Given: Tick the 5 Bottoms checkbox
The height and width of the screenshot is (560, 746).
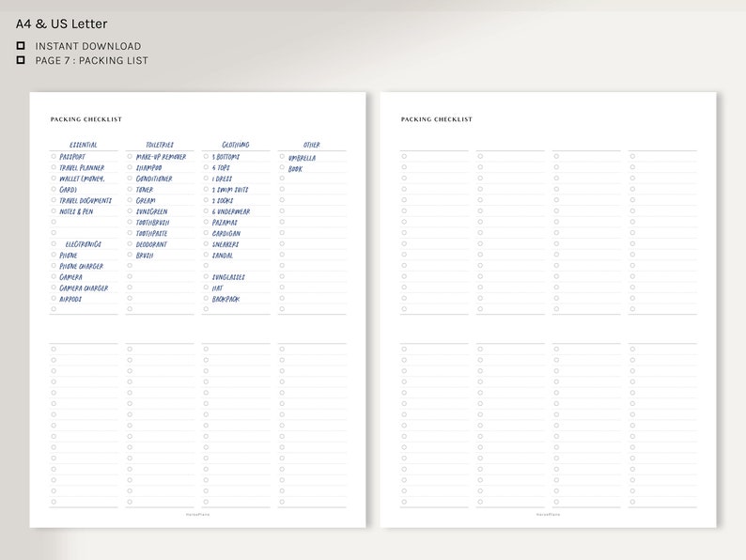Looking at the screenshot, I should (x=206, y=156).
